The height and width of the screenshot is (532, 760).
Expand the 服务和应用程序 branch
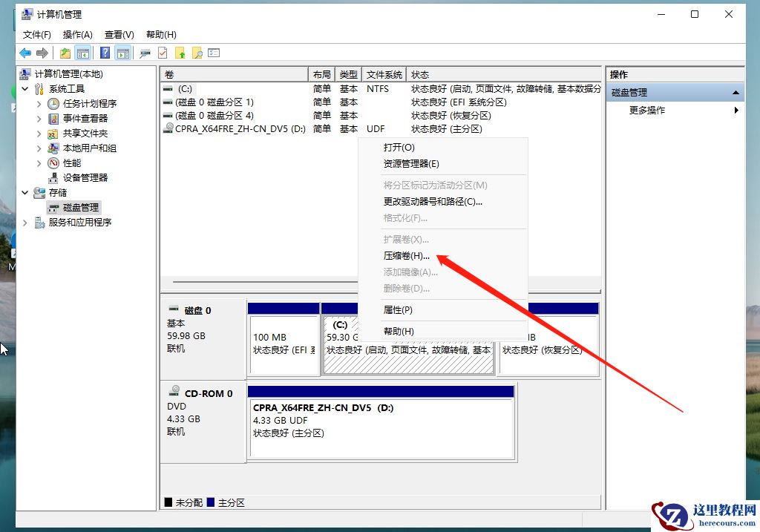click(x=24, y=222)
